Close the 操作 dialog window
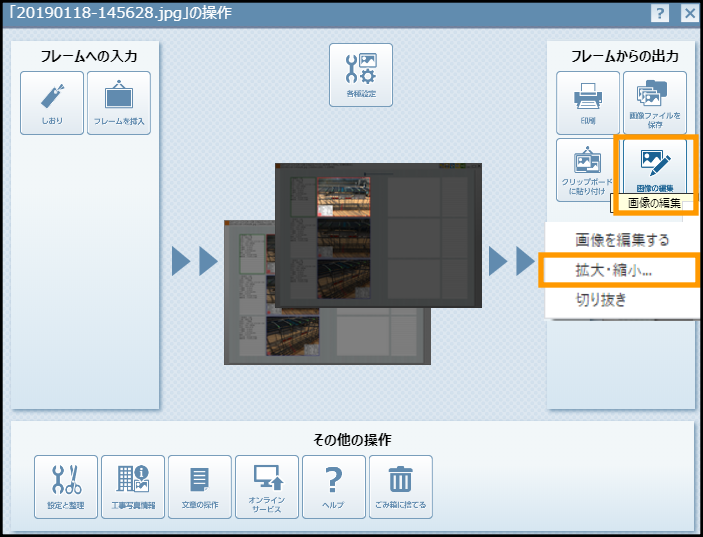 pos(690,13)
